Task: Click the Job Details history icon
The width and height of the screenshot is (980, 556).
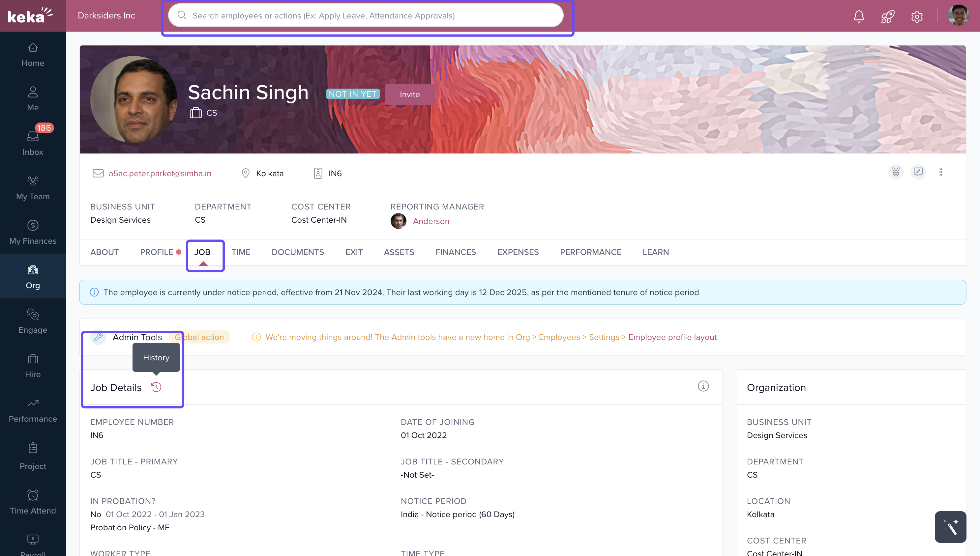Action: coord(156,387)
